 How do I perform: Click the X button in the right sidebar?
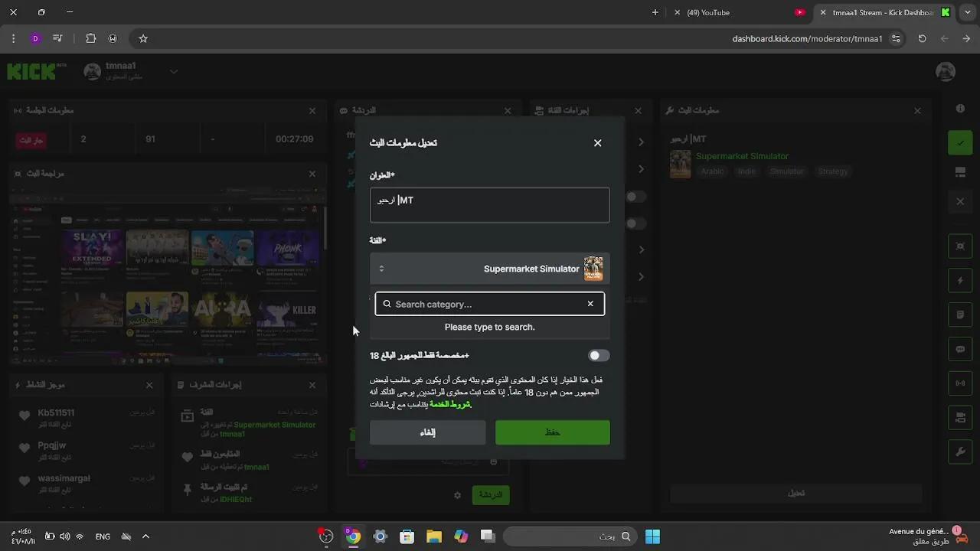tap(960, 201)
